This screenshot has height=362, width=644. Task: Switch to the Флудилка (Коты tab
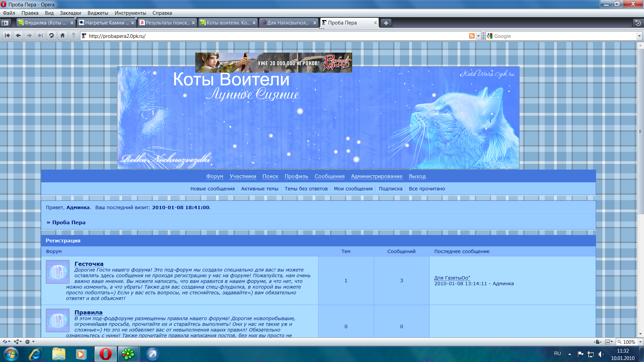click(46, 23)
